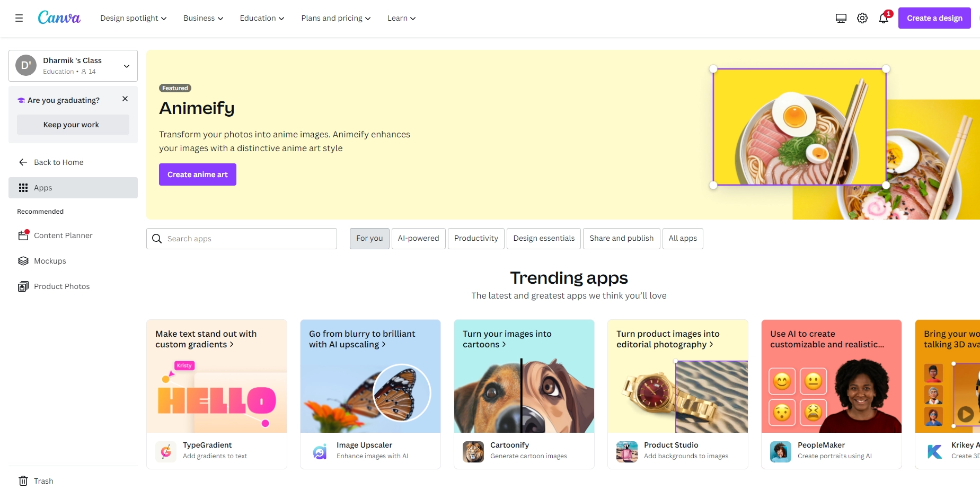Expand the Design spotlight menu
This screenshot has width=980, height=498.
pyautogui.click(x=133, y=18)
